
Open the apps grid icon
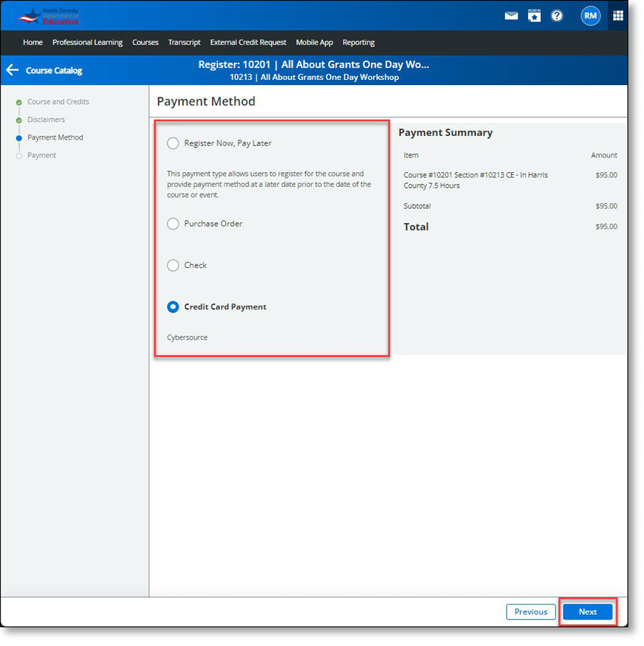[618, 15]
